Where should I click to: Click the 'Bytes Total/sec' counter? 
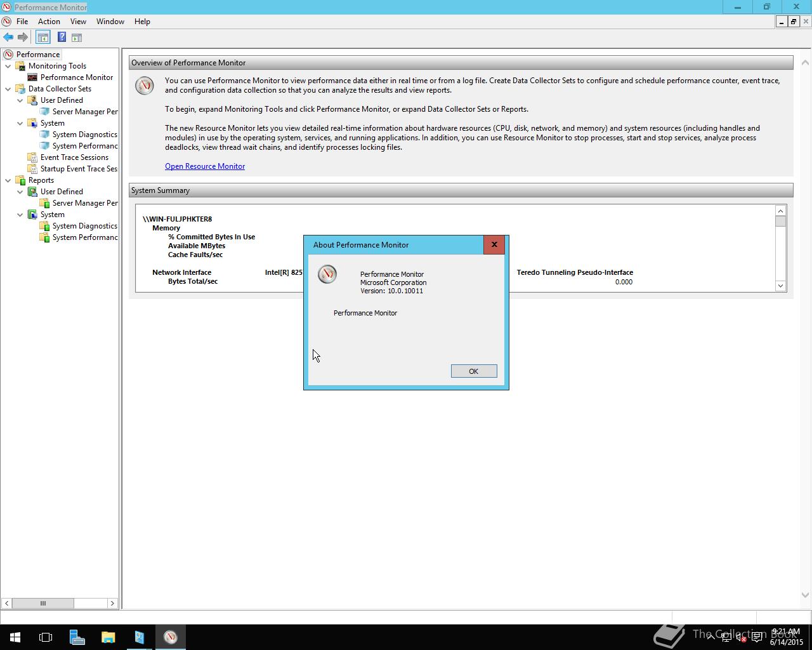[x=193, y=281]
